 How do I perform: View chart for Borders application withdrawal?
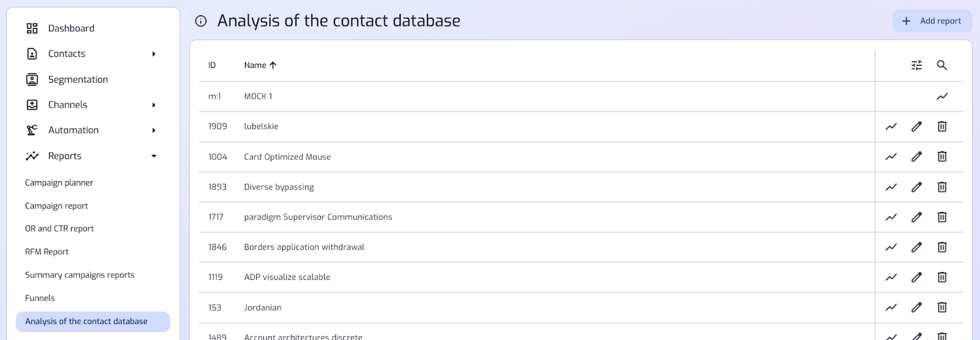pyautogui.click(x=891, y=247)
